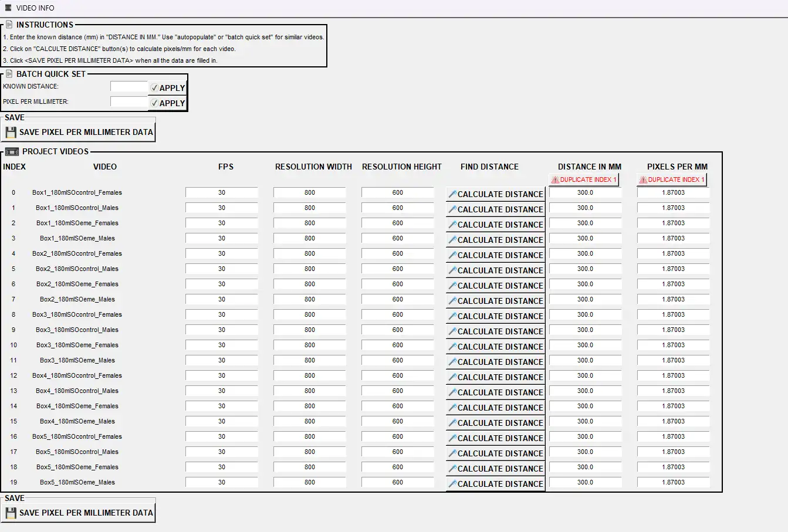
Task: Duplicate index 1 for PIXELS PER MM column
Action: tap(672, 179)
